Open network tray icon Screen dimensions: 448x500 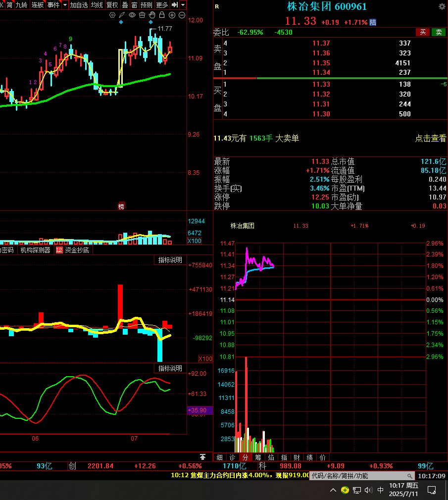click(357, 490)
